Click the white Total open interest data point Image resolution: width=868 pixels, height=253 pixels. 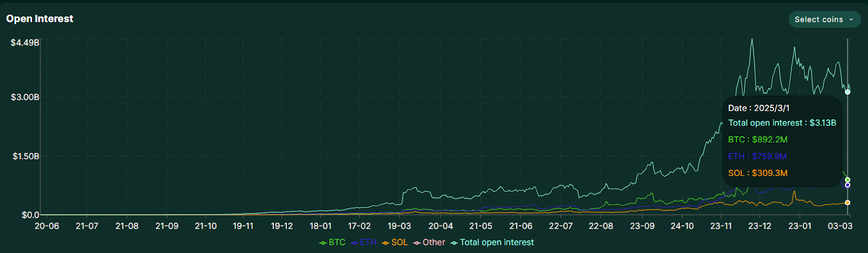tap(847, 92)
